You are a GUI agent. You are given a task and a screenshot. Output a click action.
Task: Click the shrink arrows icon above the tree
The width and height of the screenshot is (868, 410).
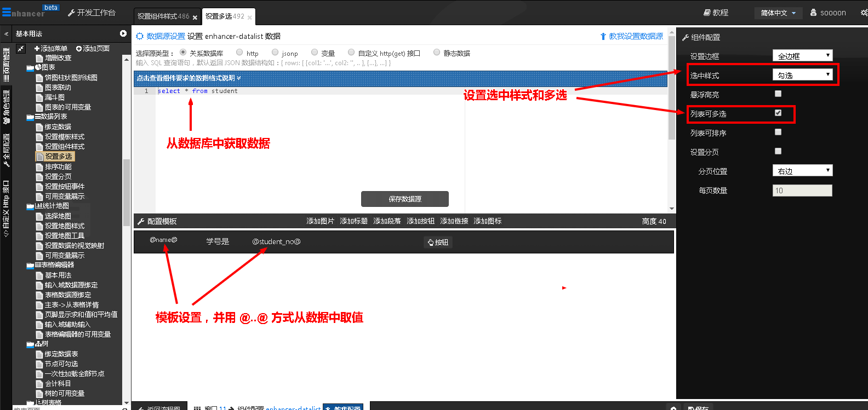tap(21, 49)
